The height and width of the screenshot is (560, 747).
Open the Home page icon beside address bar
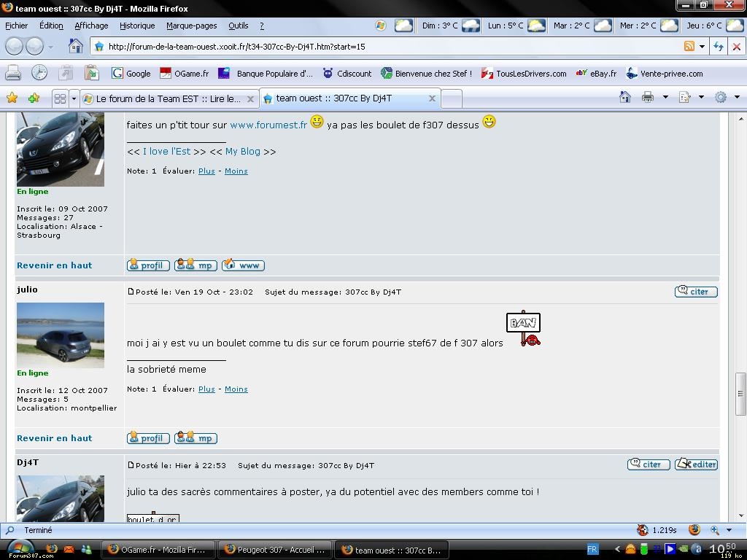[x=76, y=46]
